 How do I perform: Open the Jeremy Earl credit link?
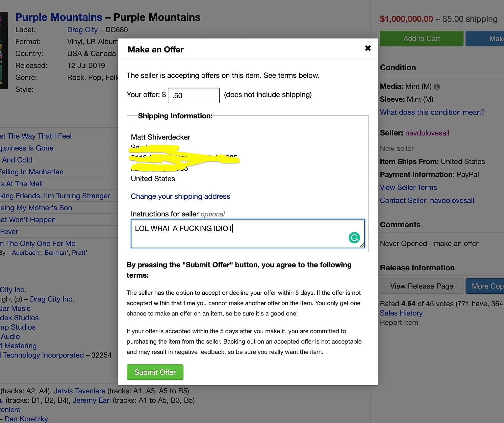(x=92, y=400)
